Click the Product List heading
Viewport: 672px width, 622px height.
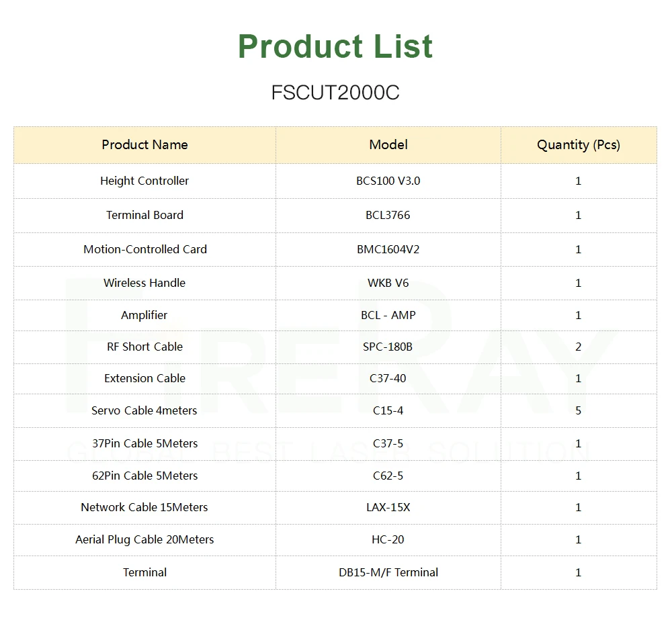click(335, 47)
